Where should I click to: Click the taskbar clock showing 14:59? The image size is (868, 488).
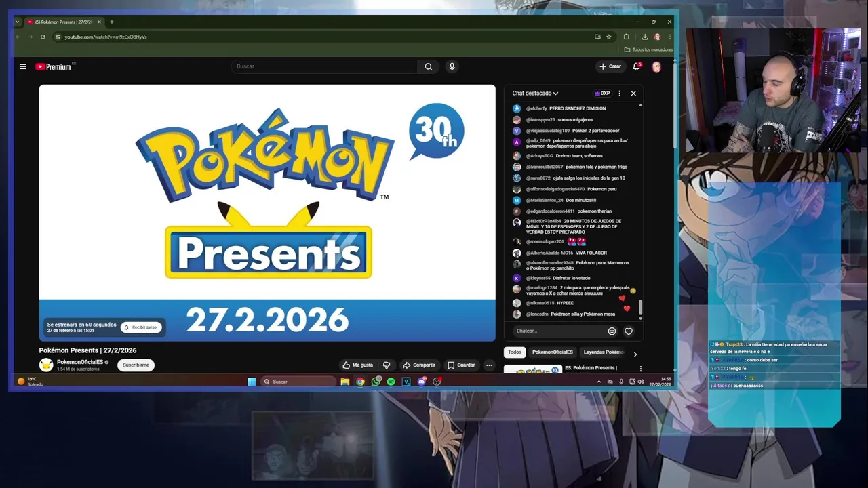[660, 382]
